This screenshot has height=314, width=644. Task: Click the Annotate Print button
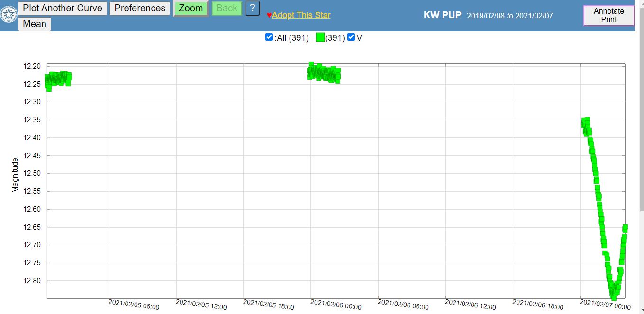[x=609, y=15]
